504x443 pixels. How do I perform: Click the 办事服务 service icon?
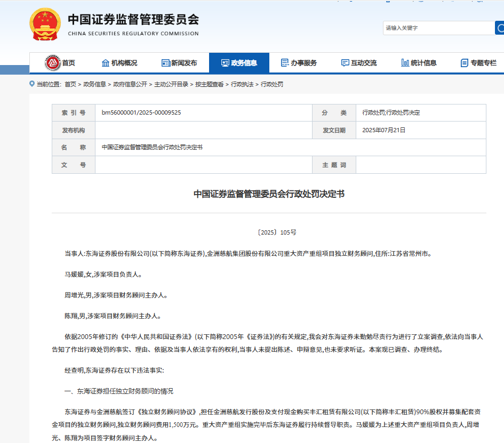(284, 62)
